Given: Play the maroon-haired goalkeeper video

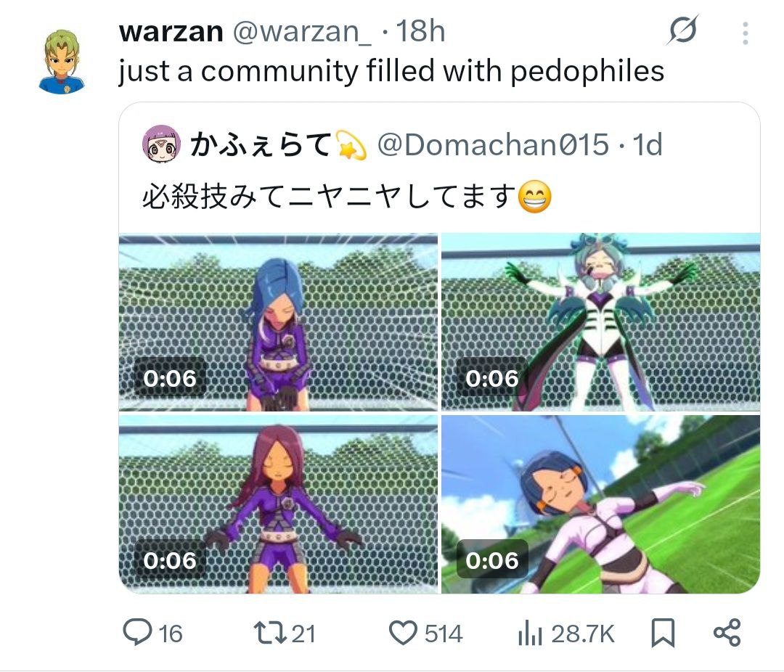Looking at the screenshot, I should tap(278, 504).
